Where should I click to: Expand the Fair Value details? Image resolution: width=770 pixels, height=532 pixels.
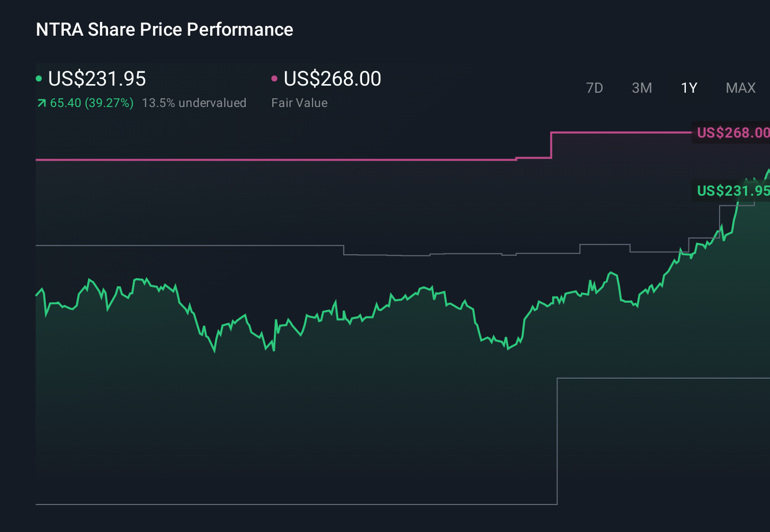coord(300,102)
